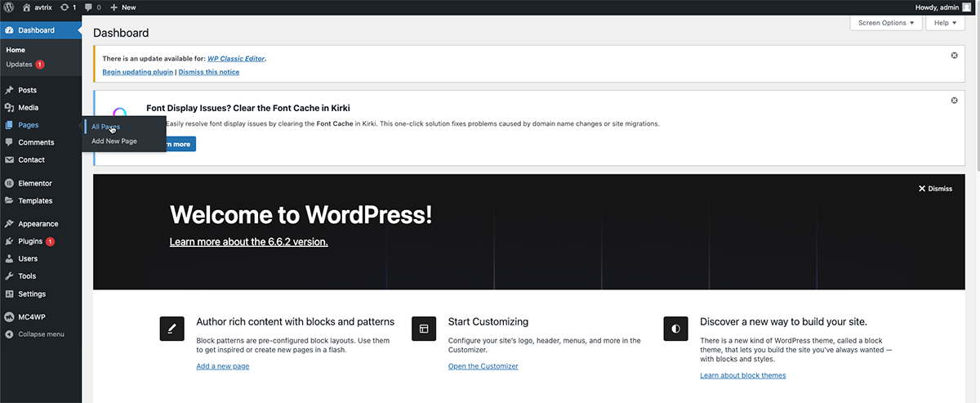Select All Pages from the flyout submenu

tap(105, 127)
